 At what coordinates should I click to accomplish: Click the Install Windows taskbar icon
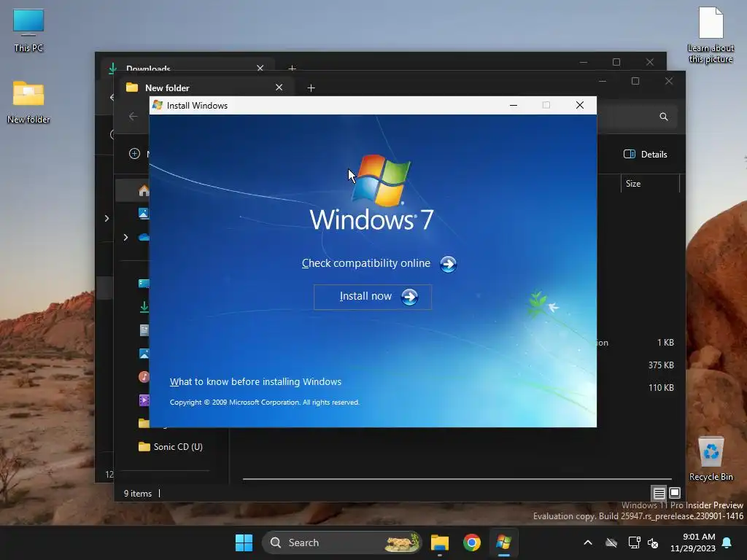tap(503, 542)
